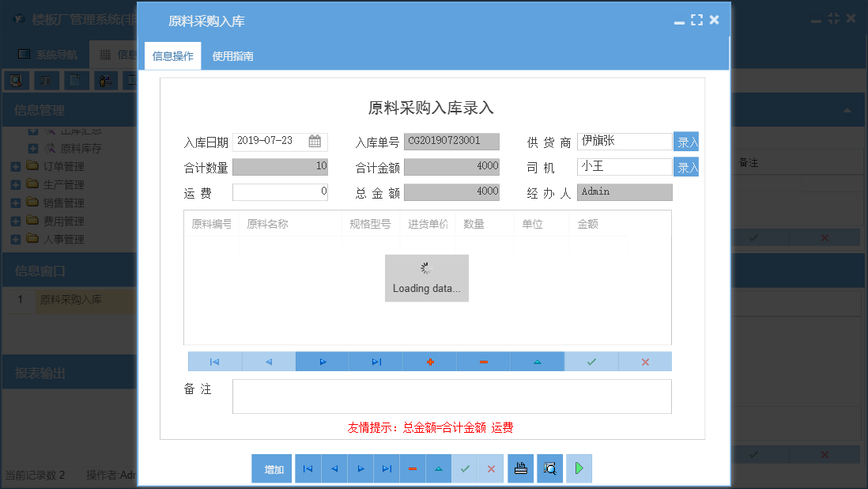The width and height of the screenshot is (868, 489).
Task: Click the print preview icon near the run button
Action: pos(549,468)
